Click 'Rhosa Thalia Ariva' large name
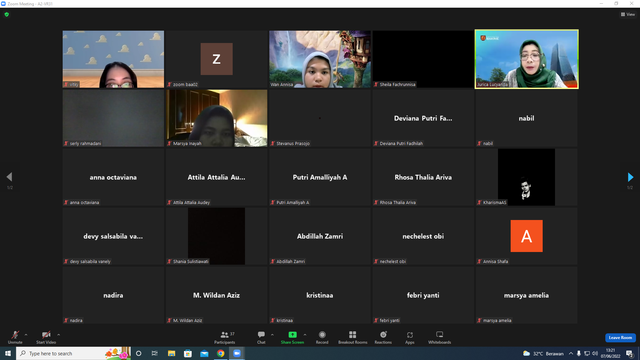Viewport: 640px width, 360px height. coord(423,177)
